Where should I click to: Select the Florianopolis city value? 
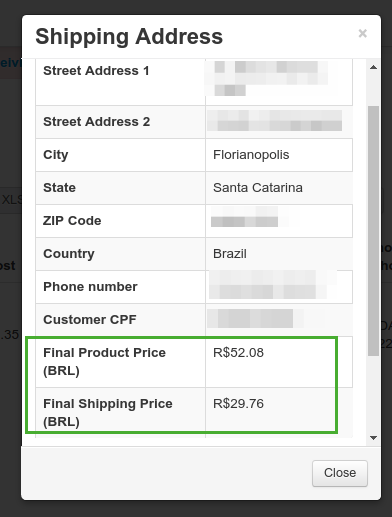[251, 155]
